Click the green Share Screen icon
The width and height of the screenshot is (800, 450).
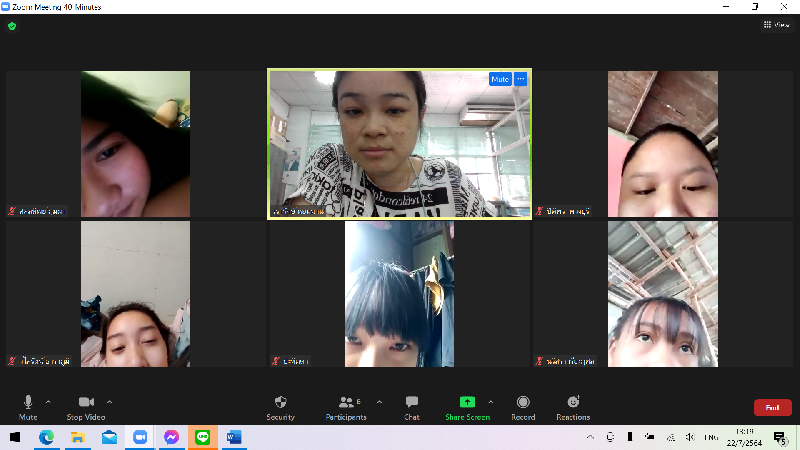point(467,402)
